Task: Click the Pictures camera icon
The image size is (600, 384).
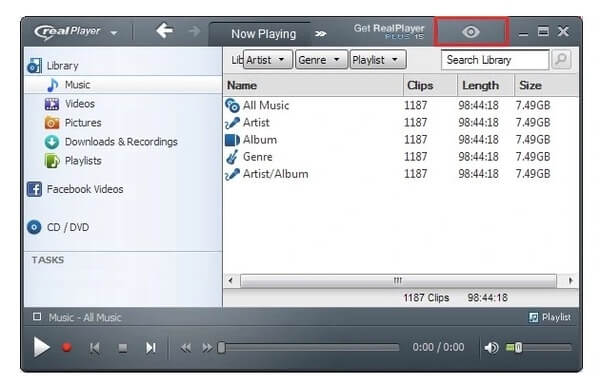Action: coord(52,123)
